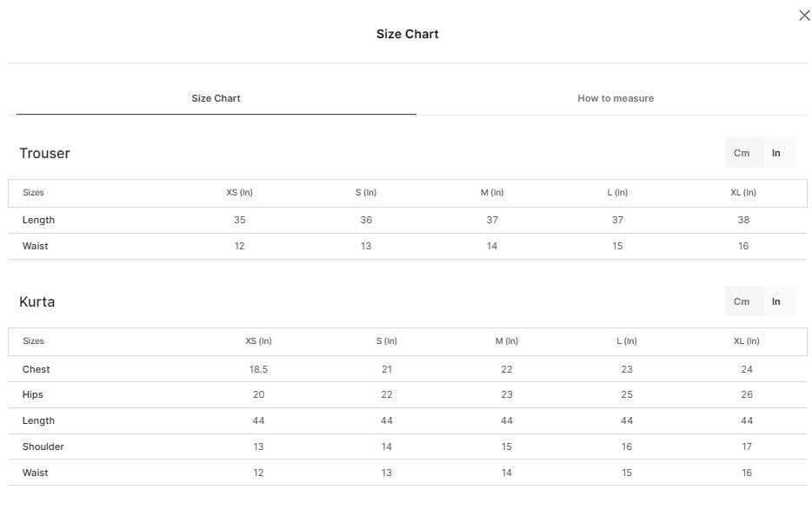Close the Size Chart dialog
The height and width of the screenshot is (516, 812).
(x=804, y=16)
